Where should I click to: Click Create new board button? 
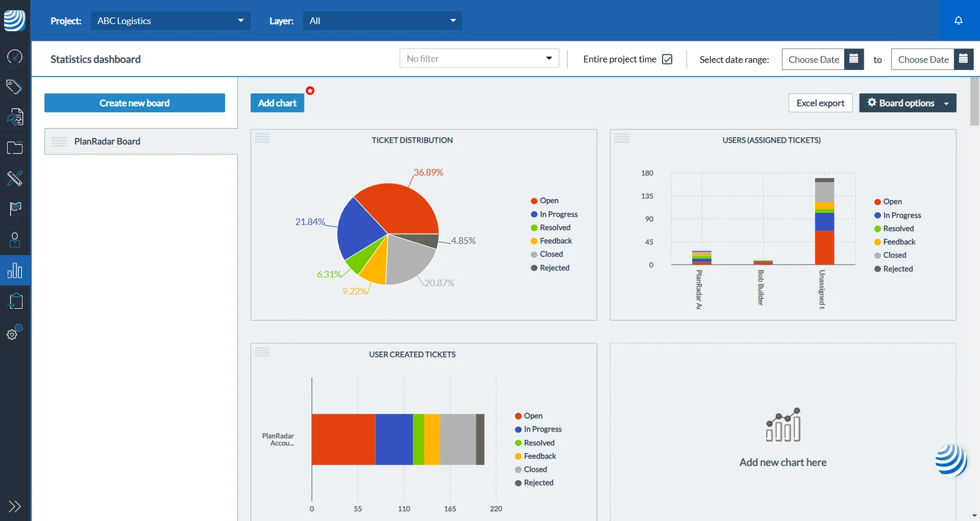pyautogui.click(x=135, y=103)
